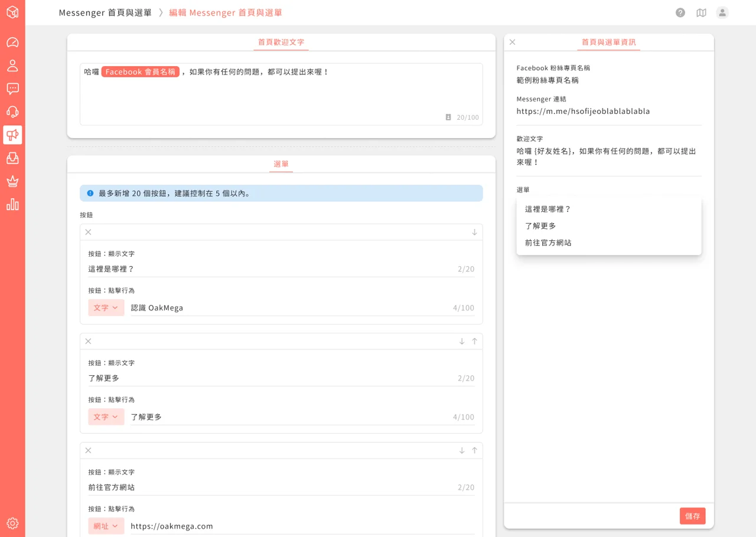Close the 首頁與選單資訊 side panel
756x537 pixels.
coord(512,42)
